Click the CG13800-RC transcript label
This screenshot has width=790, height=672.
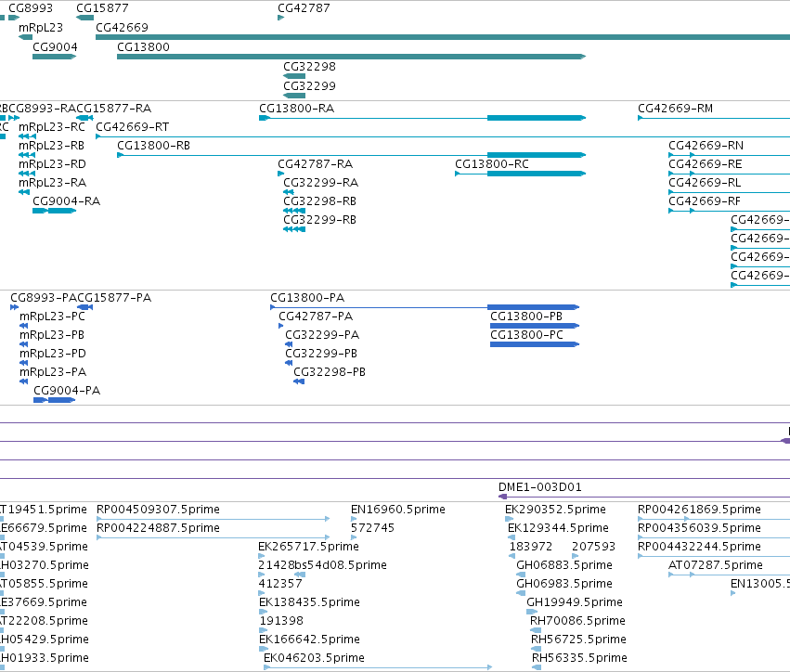coord(492,164)
